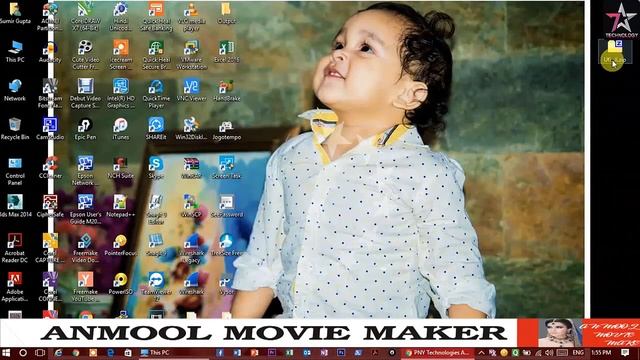The image size is (640, 360).
Task: Launch CorelDRAW X7 (64-Bit) shortcut
Action: point(85,17)
